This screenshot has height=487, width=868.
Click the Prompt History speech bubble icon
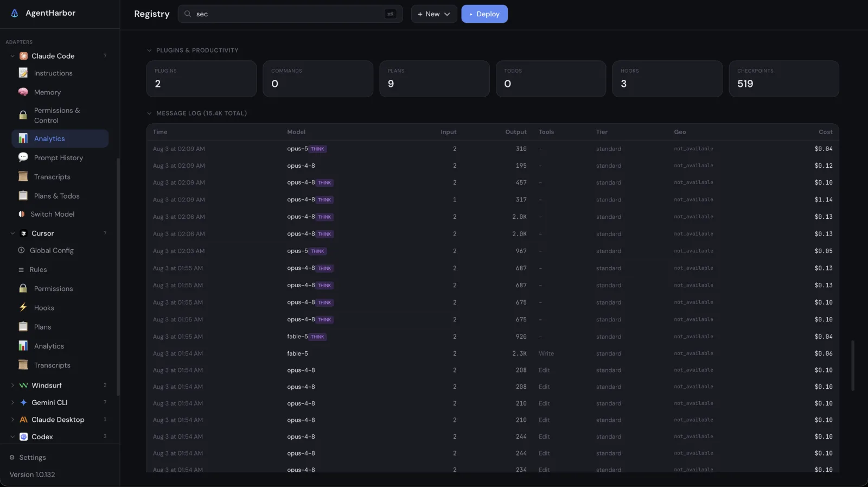point(23,157)
